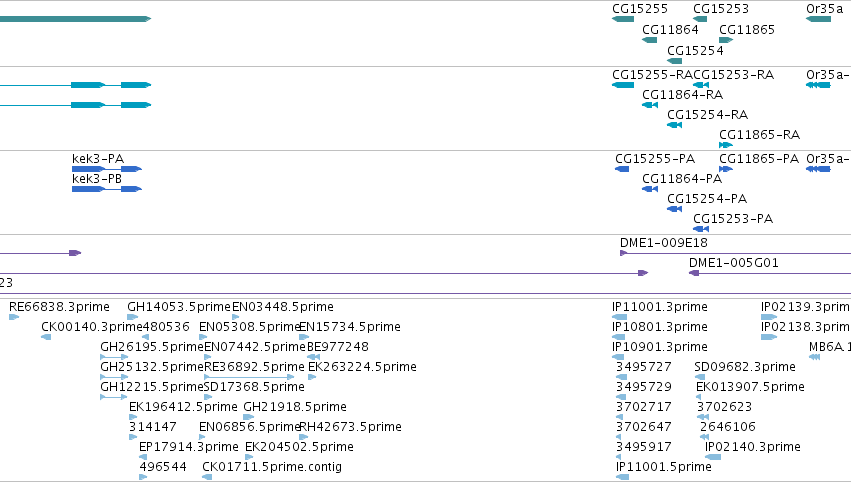The width and height of the screenshot is (851, 482).
Task: Click the EN07442.5prime EST label
Action: [255, 347]
